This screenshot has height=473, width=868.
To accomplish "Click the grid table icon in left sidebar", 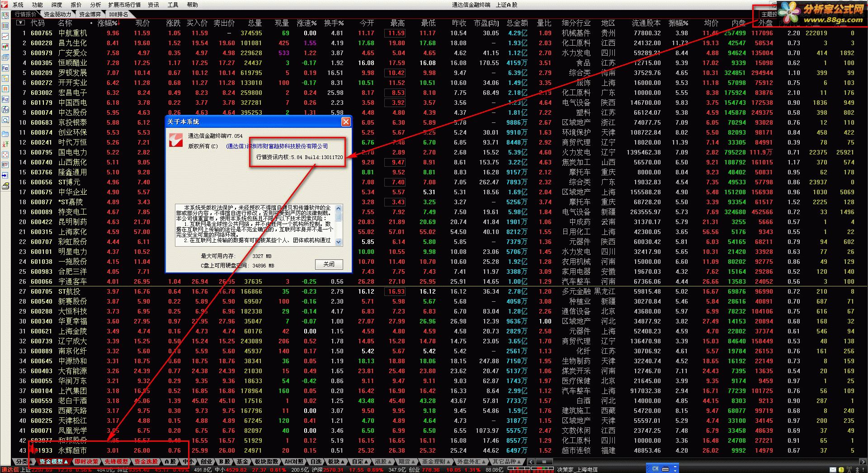I will tap(5, 26).
